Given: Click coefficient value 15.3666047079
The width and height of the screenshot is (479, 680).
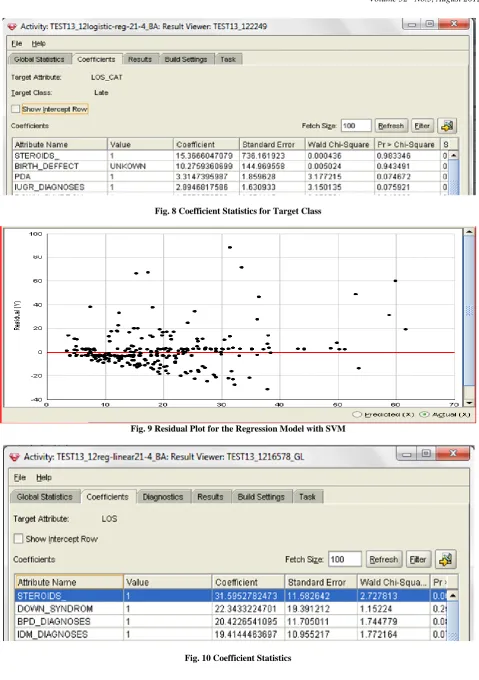Looking at the screenshot, I should [204, 156].
